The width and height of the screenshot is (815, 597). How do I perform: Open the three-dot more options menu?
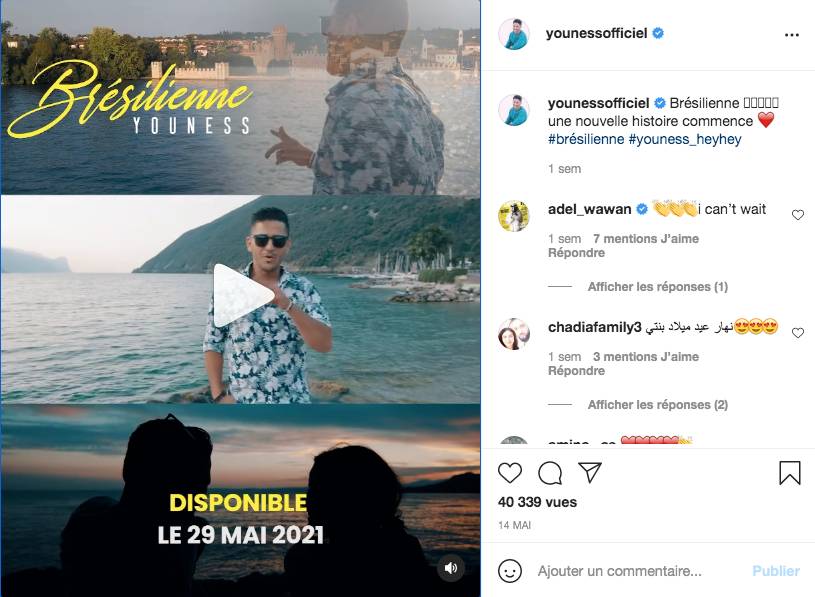(x=792, y=35)
